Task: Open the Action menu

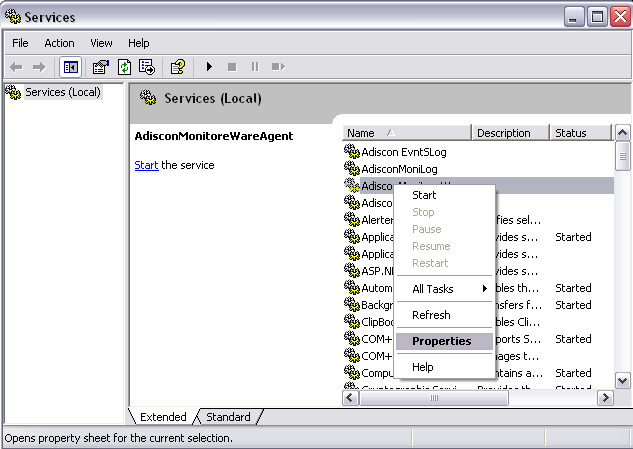Action: pos(59,43)
